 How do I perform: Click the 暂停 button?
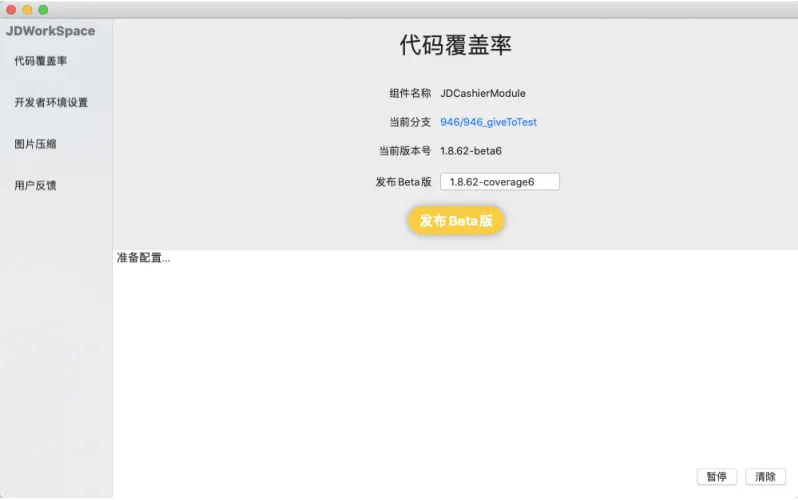coord(717,477)
